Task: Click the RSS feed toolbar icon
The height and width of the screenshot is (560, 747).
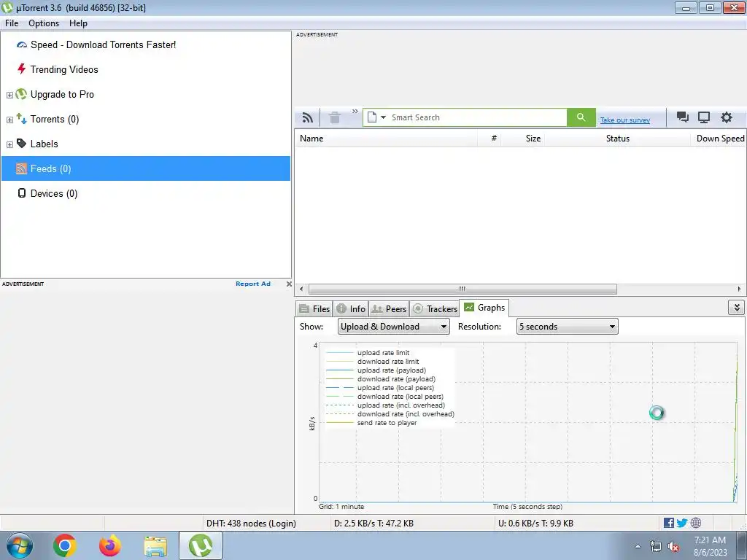Action: (308, 117)
